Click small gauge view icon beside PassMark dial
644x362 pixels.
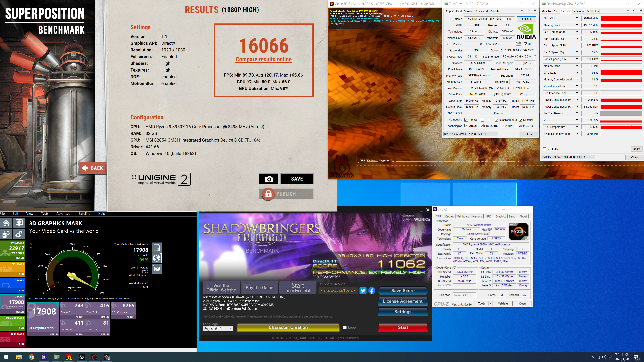(x=31, y=244)
